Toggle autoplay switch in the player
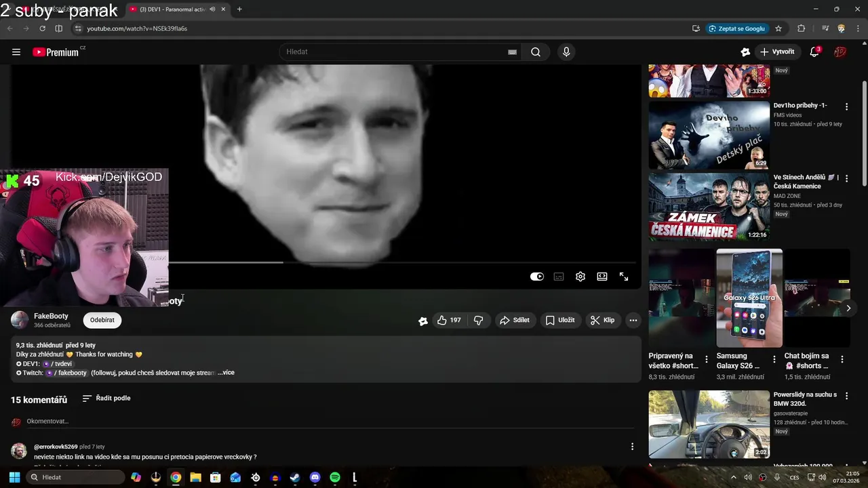Screen dimensions: 868x488 point(537,277)
